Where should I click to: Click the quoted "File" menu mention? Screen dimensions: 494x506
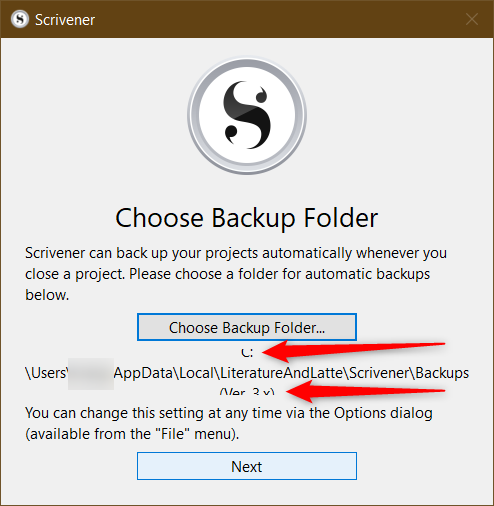[x=173, y=434]
